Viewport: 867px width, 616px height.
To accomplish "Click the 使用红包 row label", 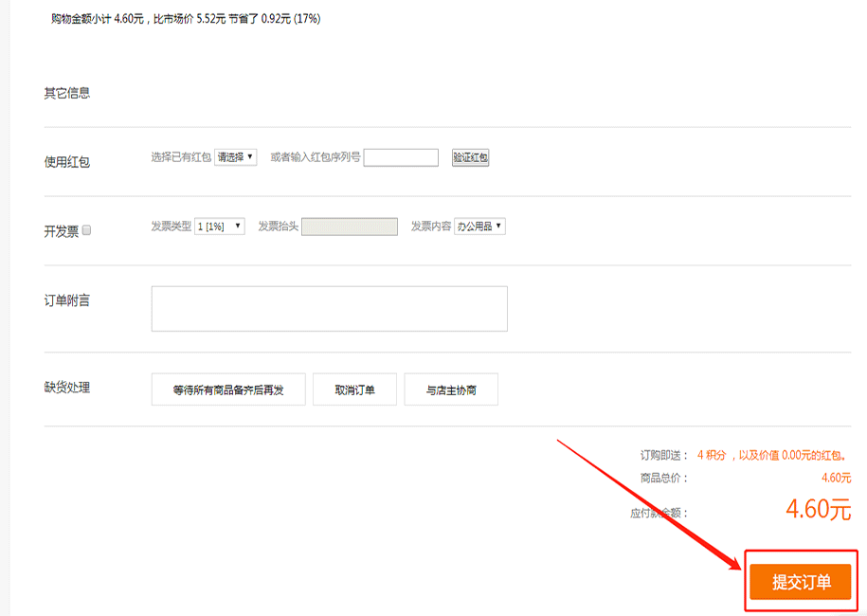I will (x=66, y=162).
